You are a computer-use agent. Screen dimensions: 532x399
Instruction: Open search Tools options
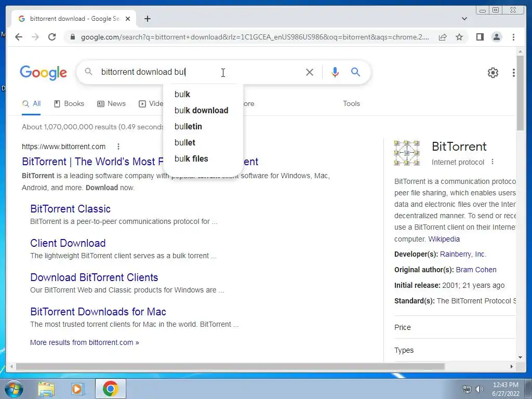point(351,104)
